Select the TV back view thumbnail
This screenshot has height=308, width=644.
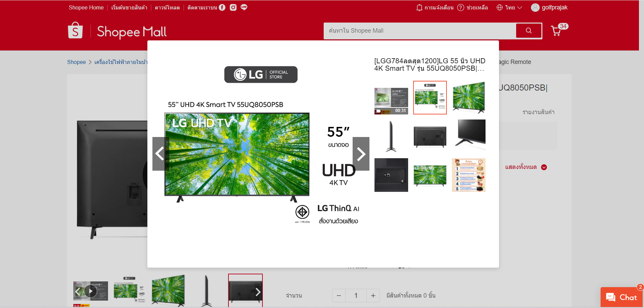click(x=430, y=136)
